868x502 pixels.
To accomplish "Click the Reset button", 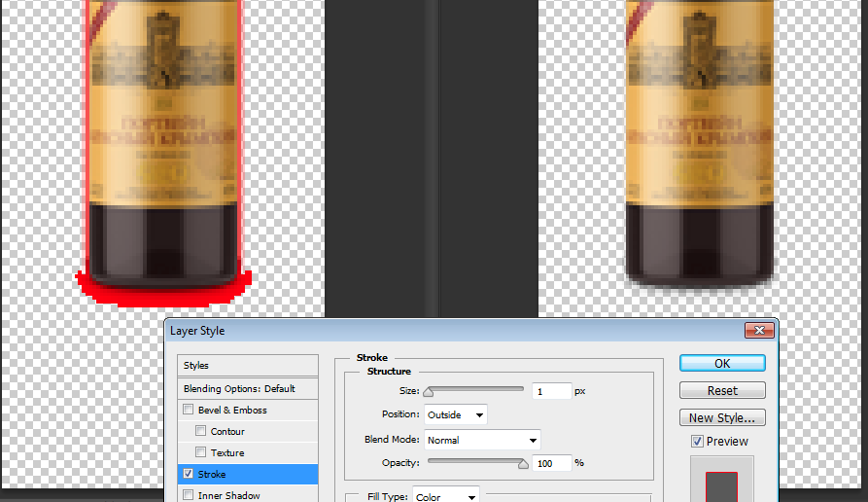I will [x=722, y=391].
